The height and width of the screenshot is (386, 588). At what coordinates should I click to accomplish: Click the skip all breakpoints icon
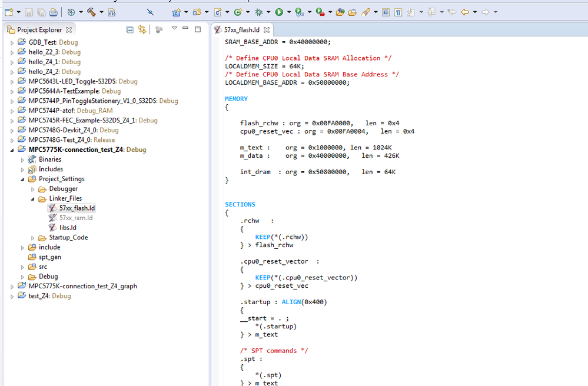tap(150, 12)
